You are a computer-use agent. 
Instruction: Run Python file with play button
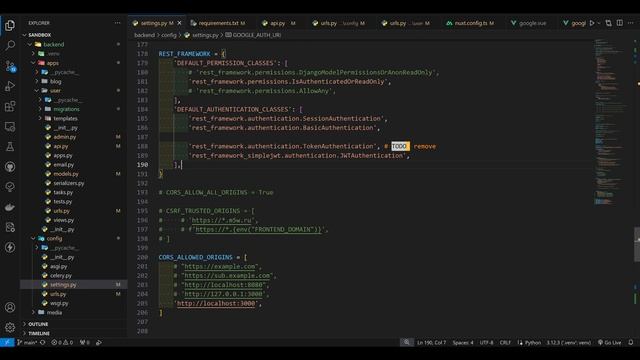[x=592, y=23]
